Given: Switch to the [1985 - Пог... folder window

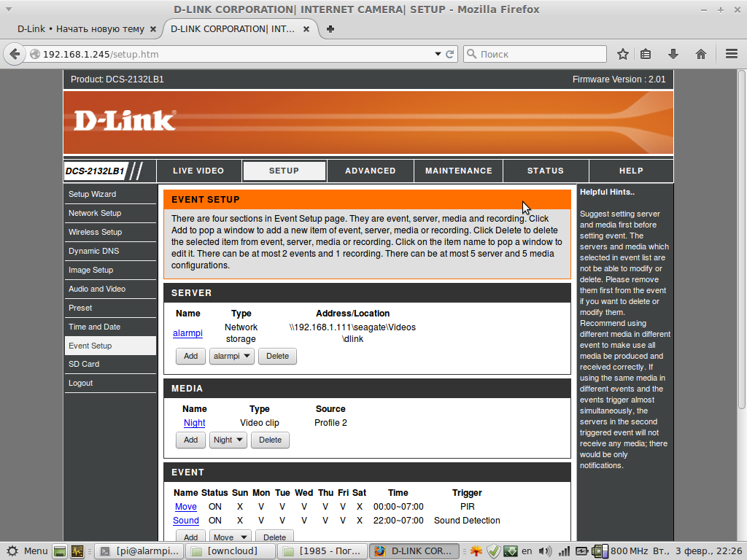Looking at the screenshot, I should tap(322, 551).
